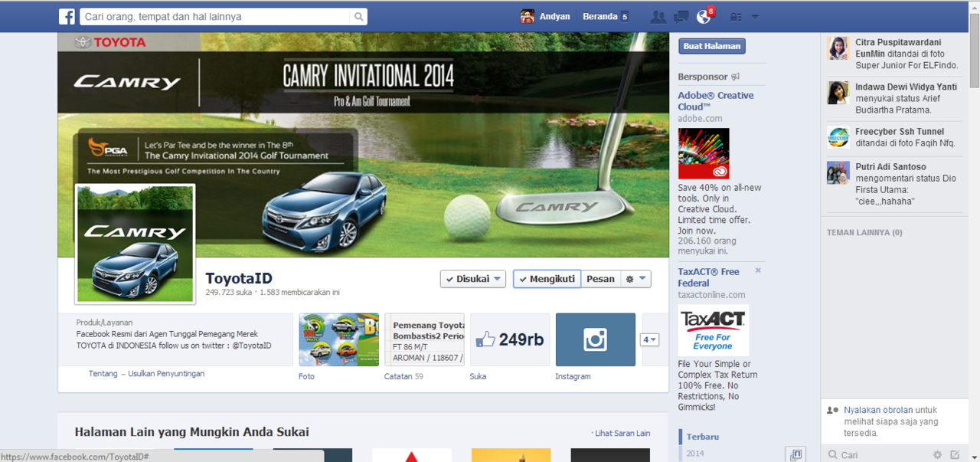
Task: Click the search magnifier icon in top bar
Action: point(358,17)
